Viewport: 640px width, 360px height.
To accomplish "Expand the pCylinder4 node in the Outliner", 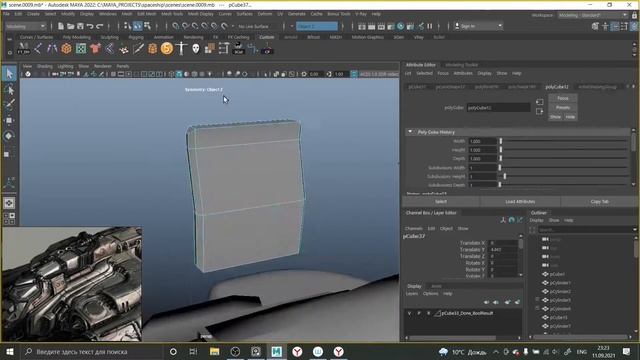I will point(537,309).
